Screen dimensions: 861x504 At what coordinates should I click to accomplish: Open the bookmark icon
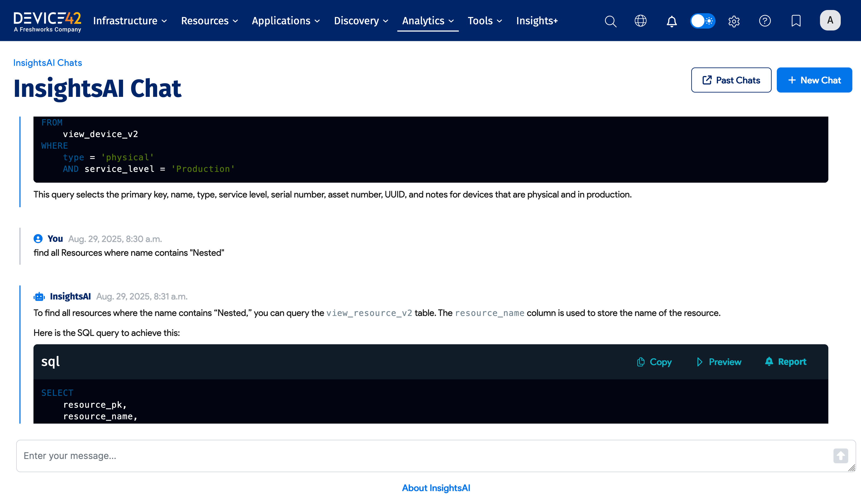point(796,21)
